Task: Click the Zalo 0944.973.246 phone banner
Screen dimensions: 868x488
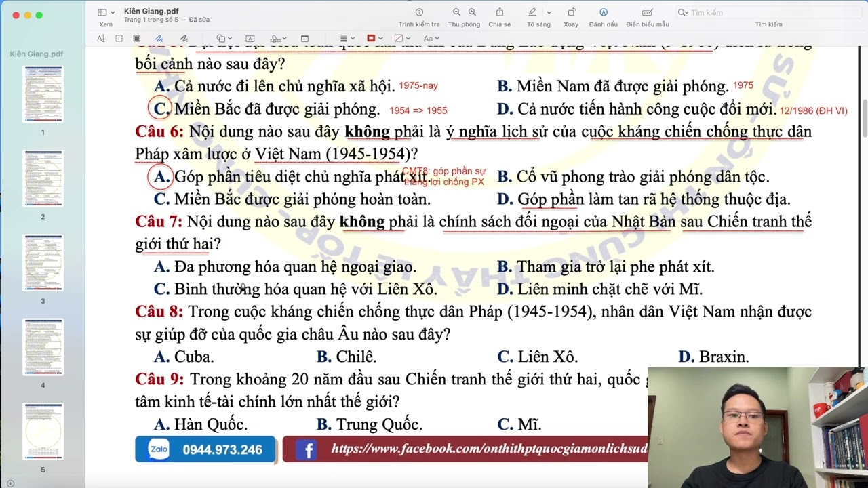Action: tap(205, 449)
